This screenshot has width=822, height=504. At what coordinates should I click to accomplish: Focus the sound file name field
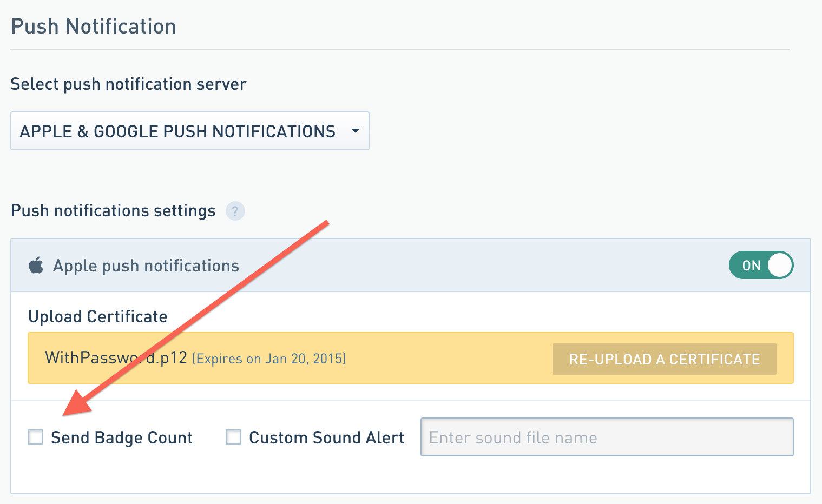coord(607,437)
